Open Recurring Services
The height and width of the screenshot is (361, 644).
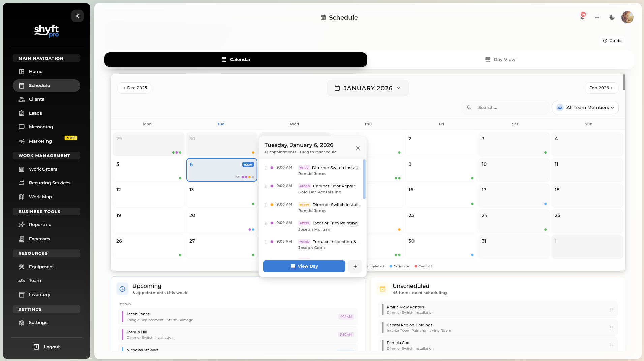[x=49, y=183]
